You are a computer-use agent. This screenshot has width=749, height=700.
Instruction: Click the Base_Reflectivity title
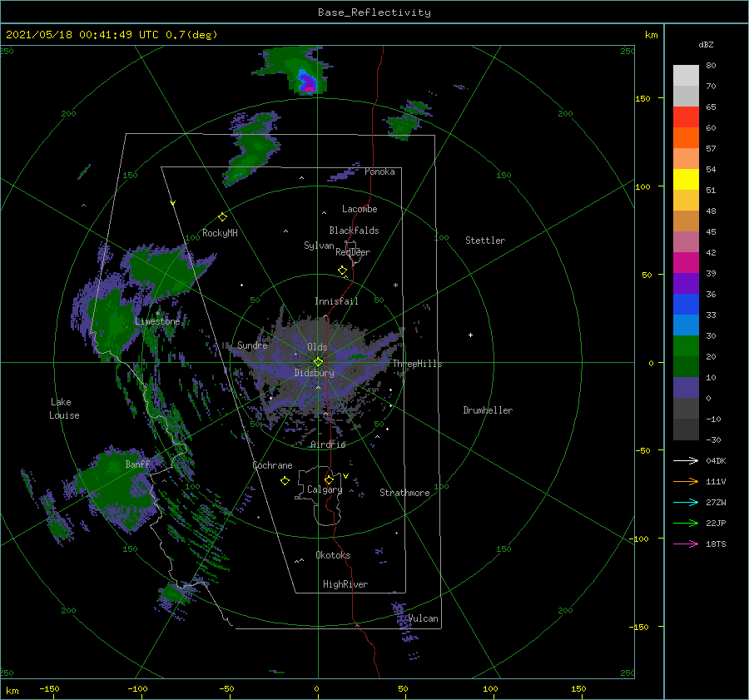tap(374, 12)
